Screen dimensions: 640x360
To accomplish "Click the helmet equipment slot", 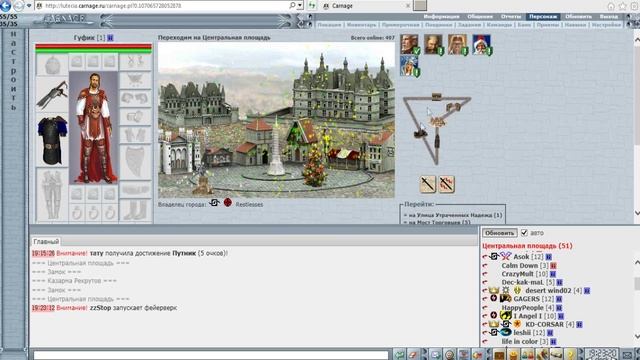I will pos(52,66).
